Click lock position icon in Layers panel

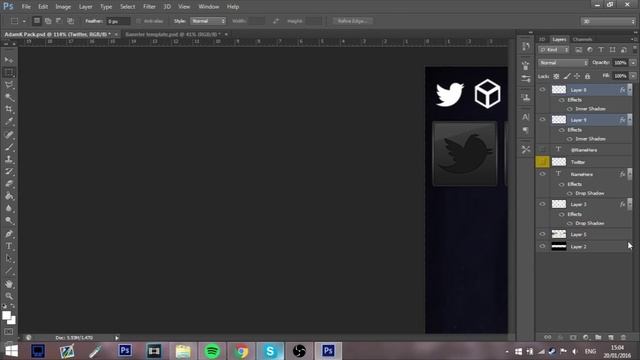click(x=577, y=76)
